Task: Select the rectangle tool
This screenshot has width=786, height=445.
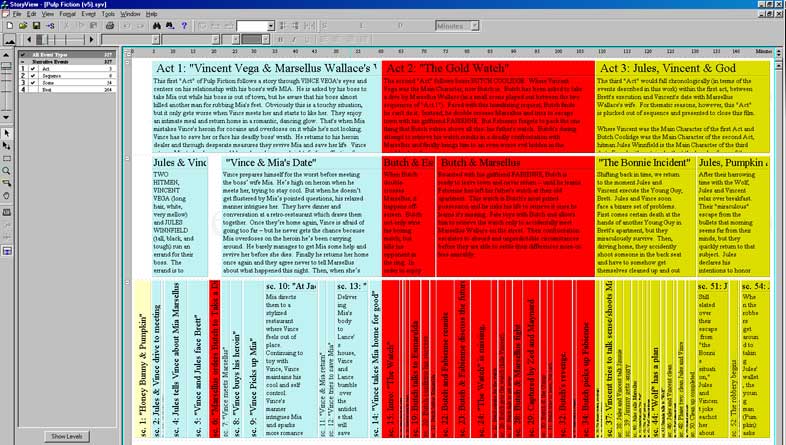Action: tap(7, 158)
